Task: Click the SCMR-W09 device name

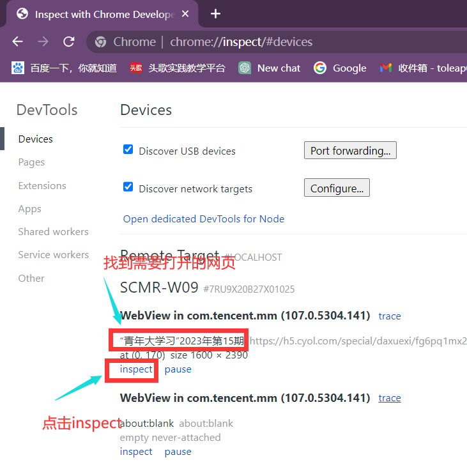Action: (159, 287)
